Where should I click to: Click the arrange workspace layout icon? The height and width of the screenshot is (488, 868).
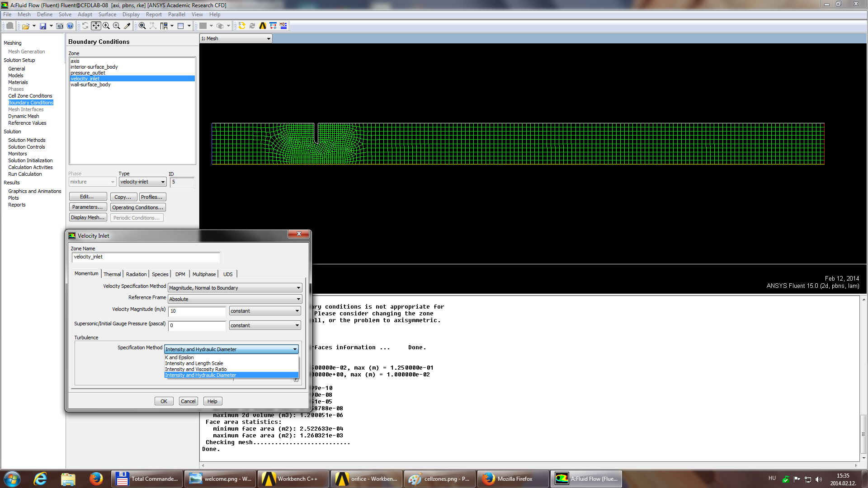click(x=164, y=26)
